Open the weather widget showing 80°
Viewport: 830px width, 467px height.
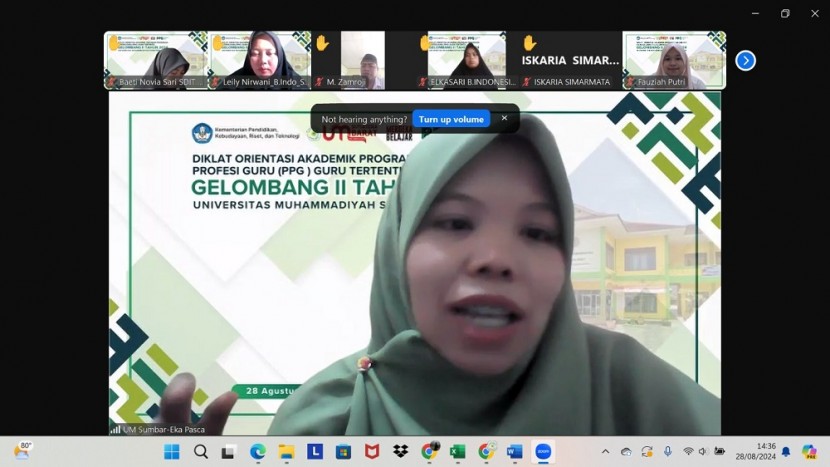coord(23,451)
